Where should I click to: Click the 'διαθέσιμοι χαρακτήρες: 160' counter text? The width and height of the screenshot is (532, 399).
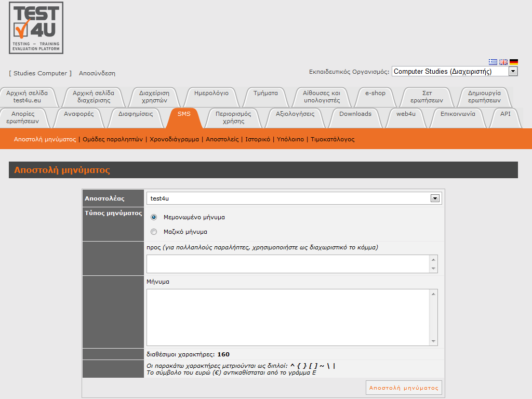[x=188, y=354]
